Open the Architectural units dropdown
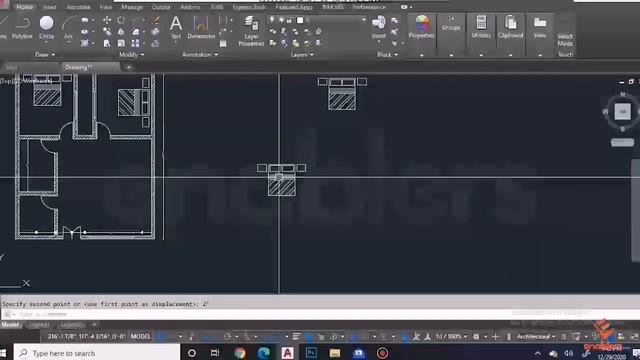640x360 pixels. click(536, 336)
